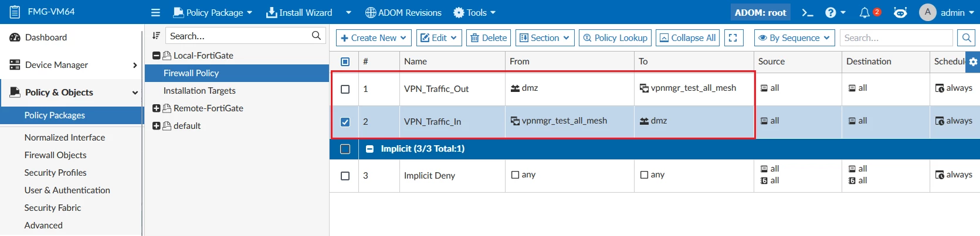Click the magnifier in tree search box
The height and width of the screenshot is (236, 980).
(x=316, y=36)
